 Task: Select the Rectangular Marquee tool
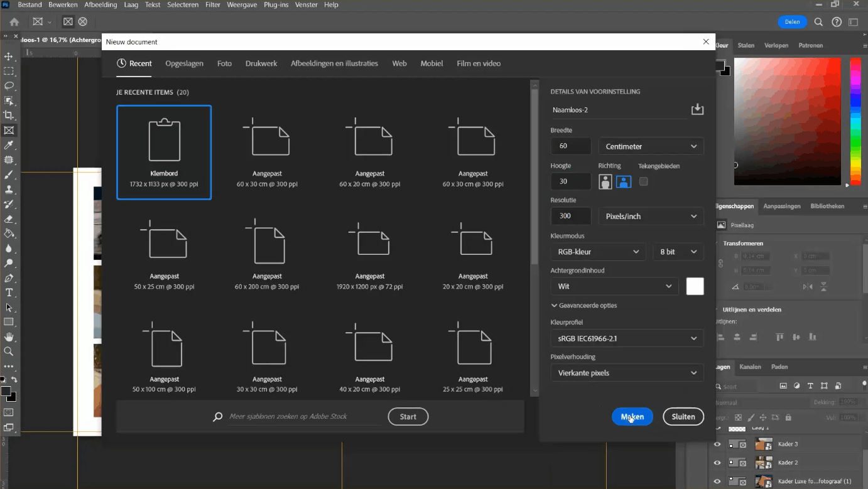click(x=9, y=72)
